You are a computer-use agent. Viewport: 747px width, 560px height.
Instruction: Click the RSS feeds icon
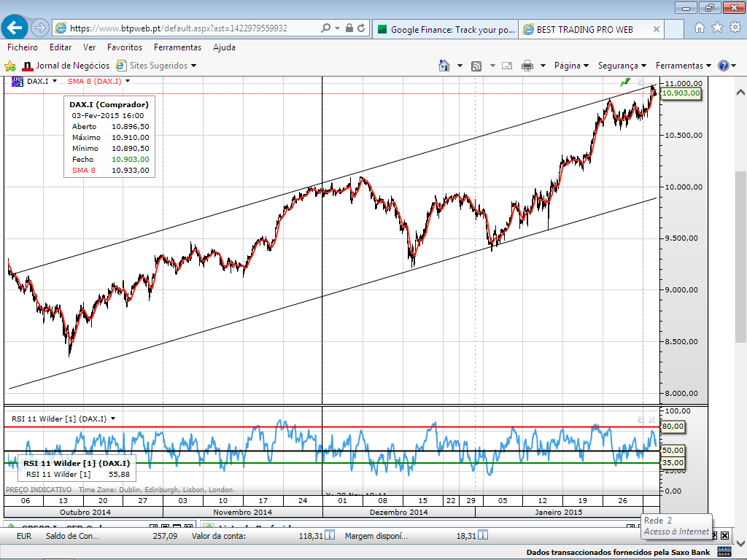(x=476, y=66)
